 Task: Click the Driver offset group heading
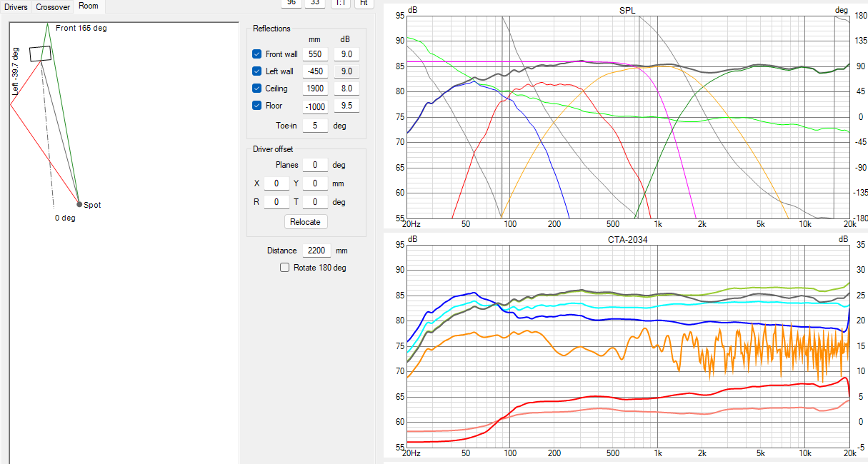click(x=273, y=149)
